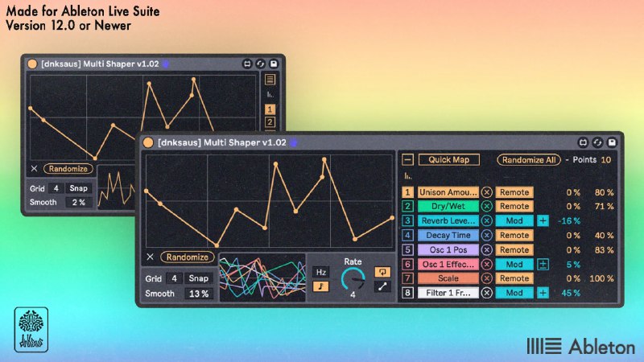This screenshot has width=644, height=362.
Task: Click plus polarity button on Filter 1 row
Action: point(543,293)
